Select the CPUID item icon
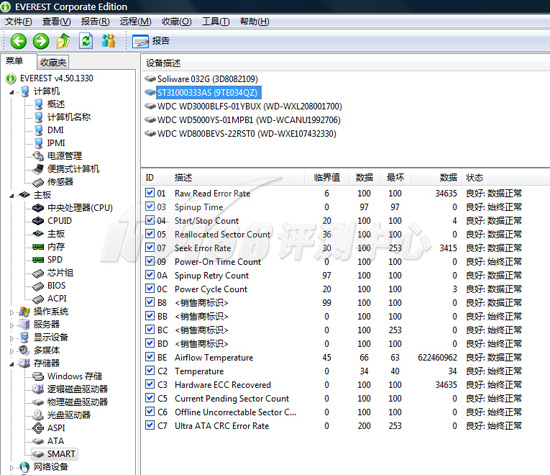The image size is (550, 475). click(38, 221)
